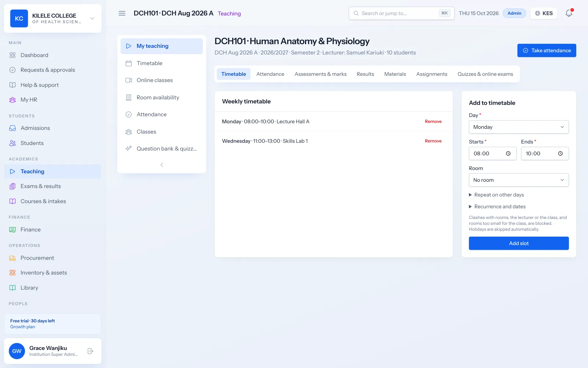Open Quizzes & online exams tab
The width and height of the screenshot is (588, 368).
[485, 74]
